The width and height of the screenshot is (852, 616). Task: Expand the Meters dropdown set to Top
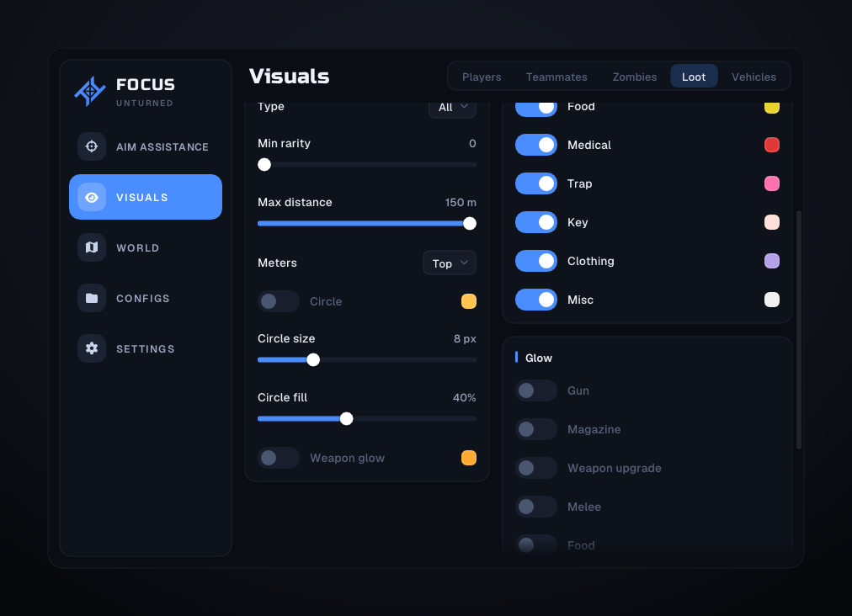(450, 263)
